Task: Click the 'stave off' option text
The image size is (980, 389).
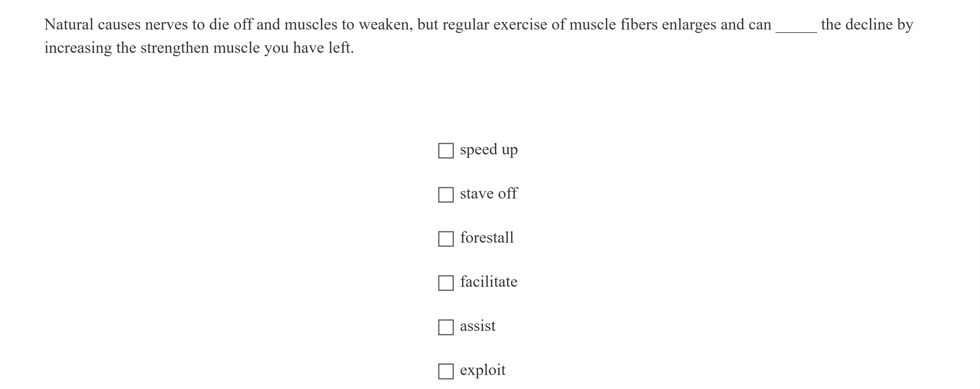Action: tap(489, 194)
